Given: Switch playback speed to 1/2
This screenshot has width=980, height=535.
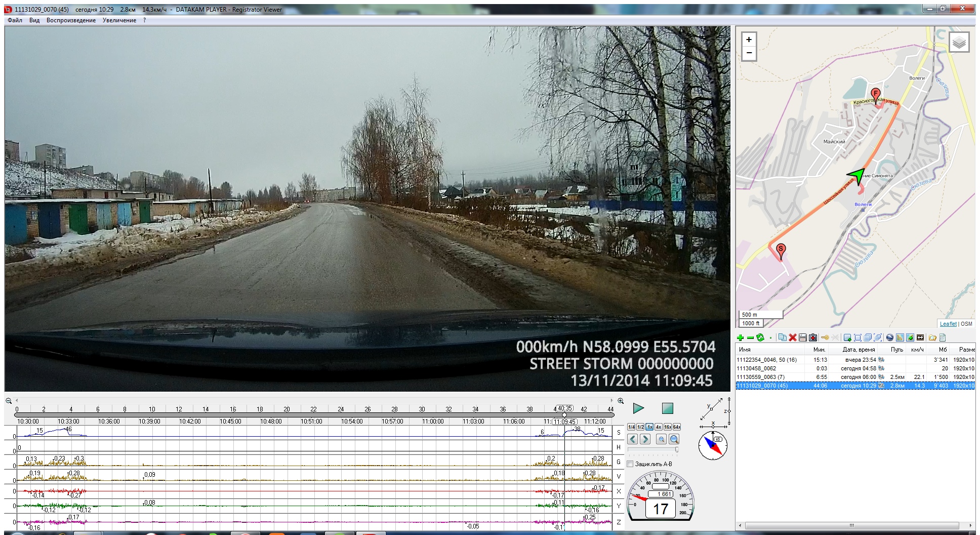Looking at the screenshot, I should (x=640, y=427).
